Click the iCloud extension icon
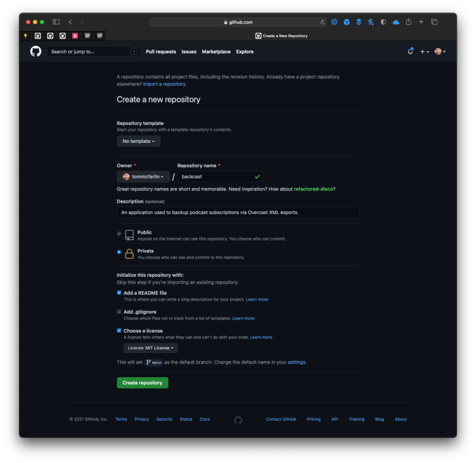Screen dimensions: 476x463 point(396,22)
